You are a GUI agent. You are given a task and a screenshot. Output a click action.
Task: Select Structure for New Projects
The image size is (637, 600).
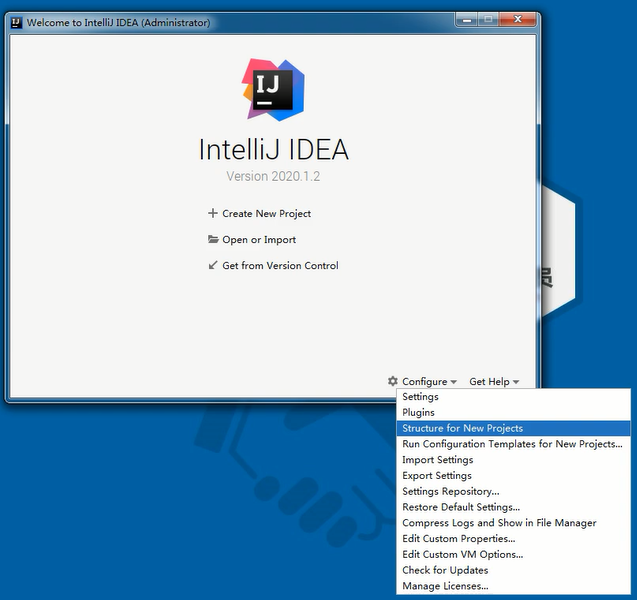click(514, 428)
